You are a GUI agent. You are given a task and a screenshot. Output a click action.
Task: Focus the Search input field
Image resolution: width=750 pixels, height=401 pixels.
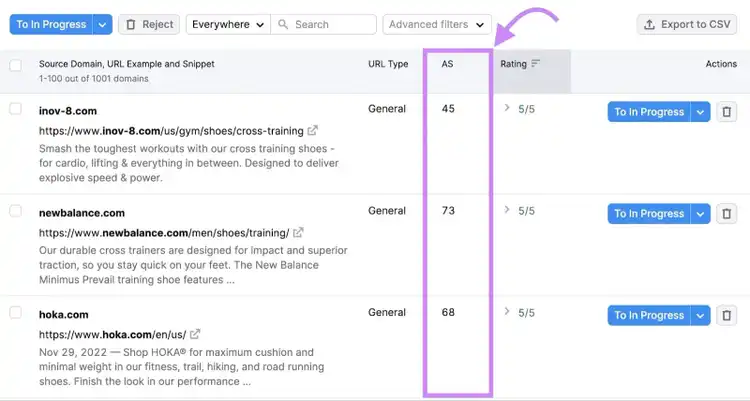[324, 24]
